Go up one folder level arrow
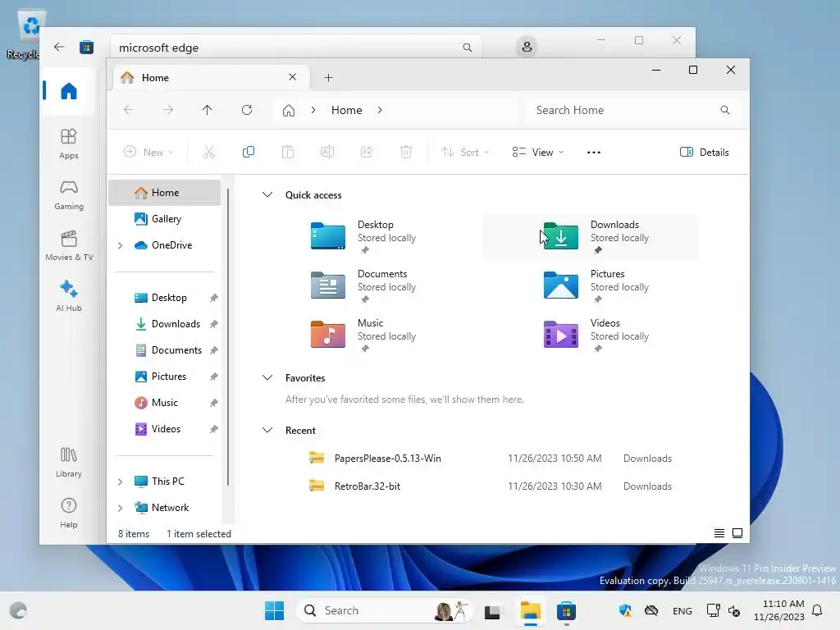 208,110
